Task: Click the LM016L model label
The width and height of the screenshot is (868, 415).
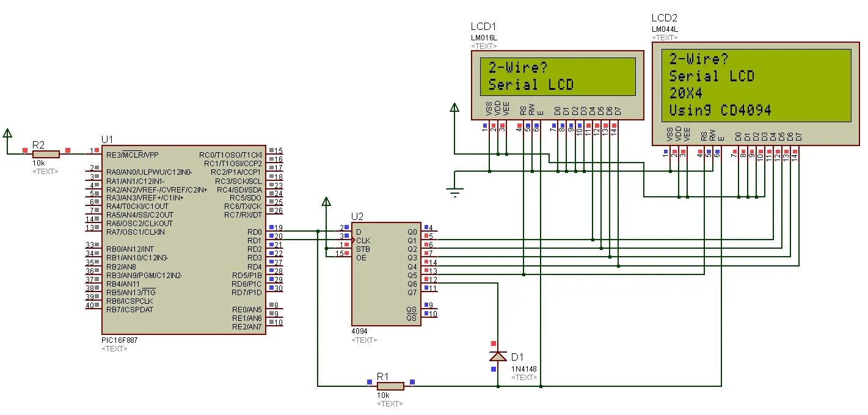Action: 484,38
